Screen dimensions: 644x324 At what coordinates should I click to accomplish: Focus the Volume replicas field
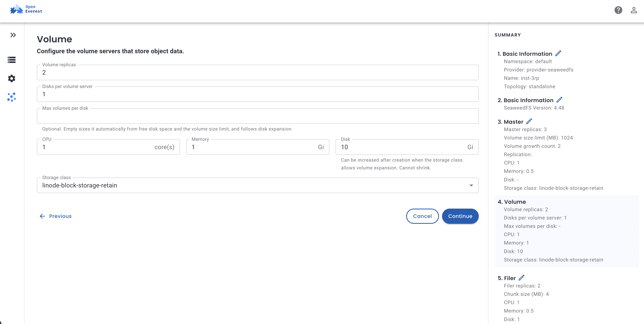[257, 73]
